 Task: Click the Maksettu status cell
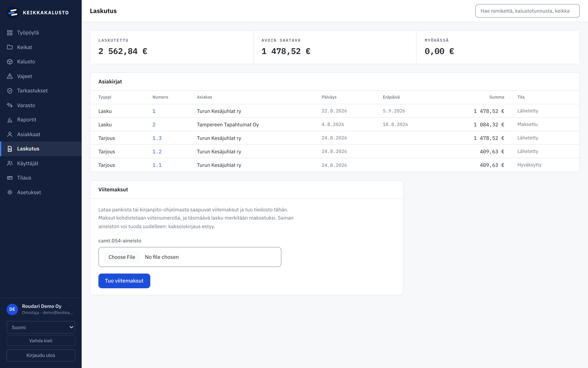click(528, 124)
